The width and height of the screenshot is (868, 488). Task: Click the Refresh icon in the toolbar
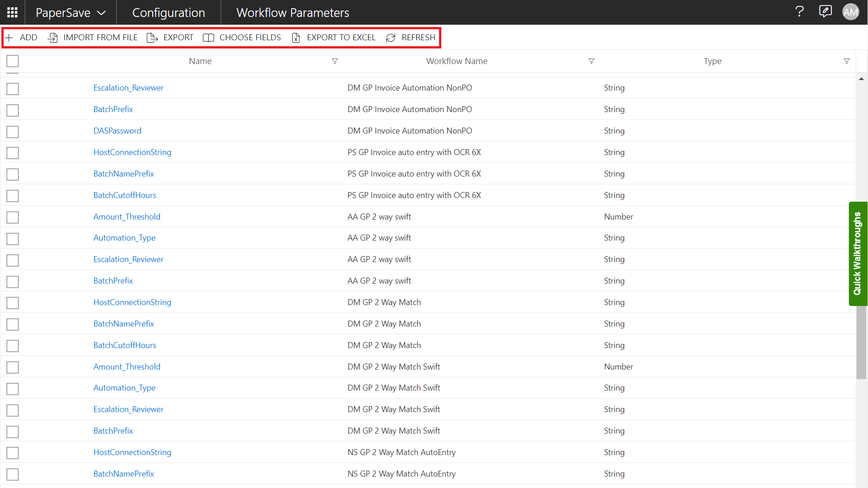point(391,38)
